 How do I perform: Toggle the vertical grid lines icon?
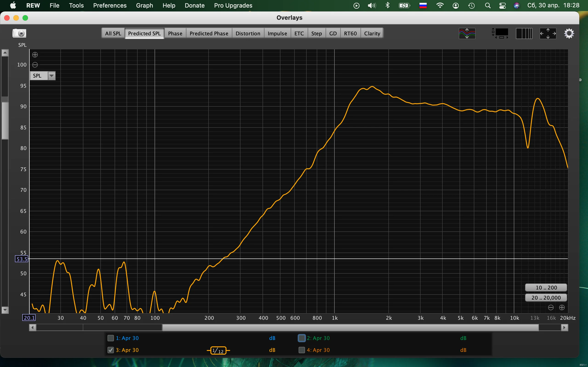[524, 33]
